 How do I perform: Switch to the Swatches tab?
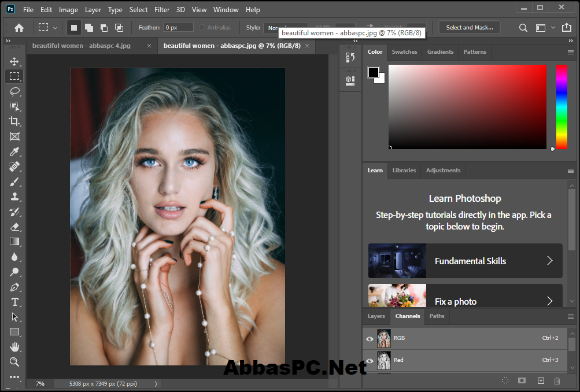click(404, 51)
